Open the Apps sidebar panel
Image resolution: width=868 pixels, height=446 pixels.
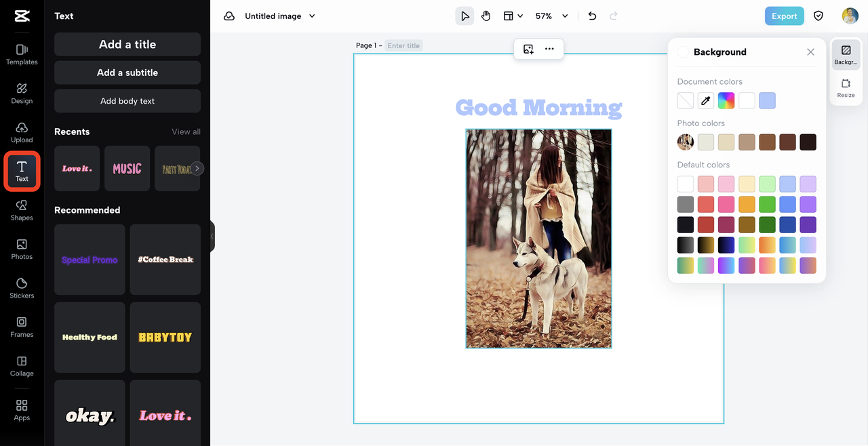click(x=22, y=410)
